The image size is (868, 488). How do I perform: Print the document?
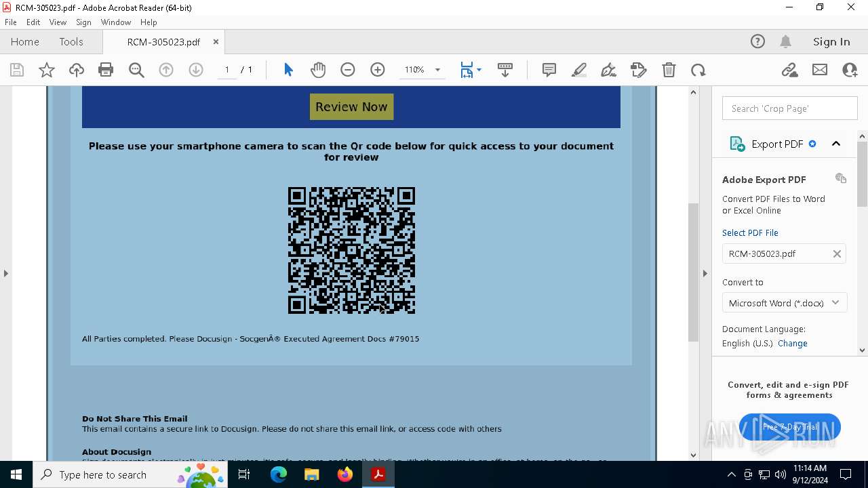click(106, 70)
